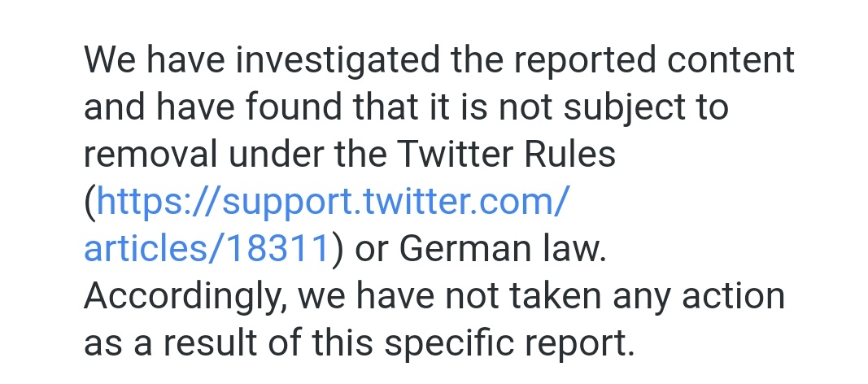Click the opening parenthesis before the URL
Screen dimensions: 868x384
tap(89, 202)
